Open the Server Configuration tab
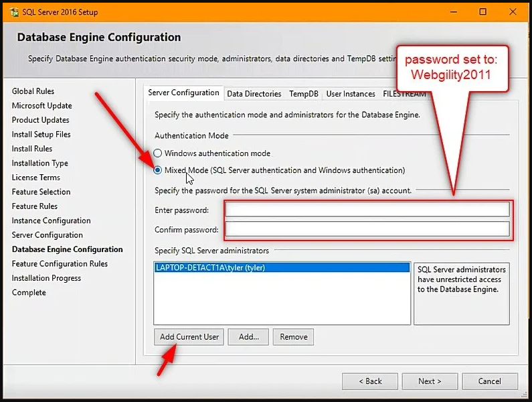The image size is (532, 402). coord(183,92)
